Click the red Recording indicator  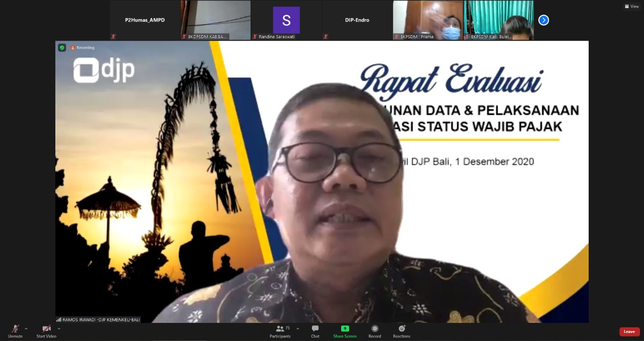coord(83,48)
